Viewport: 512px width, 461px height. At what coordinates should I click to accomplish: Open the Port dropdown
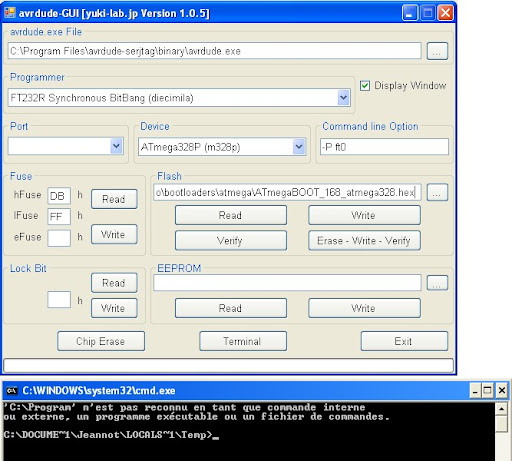coord(116,146)
